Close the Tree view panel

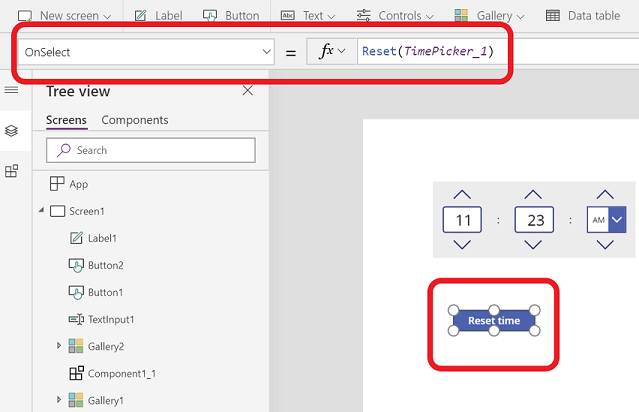click(x=248, y=91)
